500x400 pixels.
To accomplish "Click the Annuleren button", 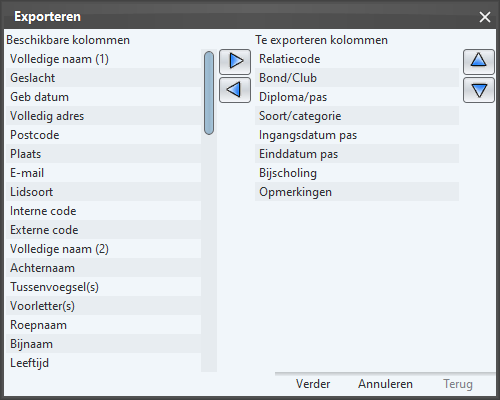I will (x=385, y=384).
